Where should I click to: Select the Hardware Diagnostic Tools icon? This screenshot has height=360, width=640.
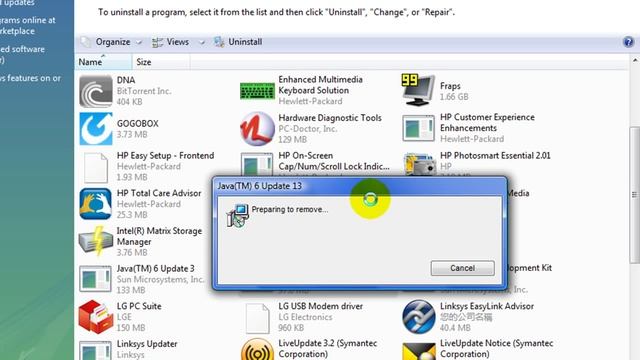pyautogui.click(x=257, y=129)
